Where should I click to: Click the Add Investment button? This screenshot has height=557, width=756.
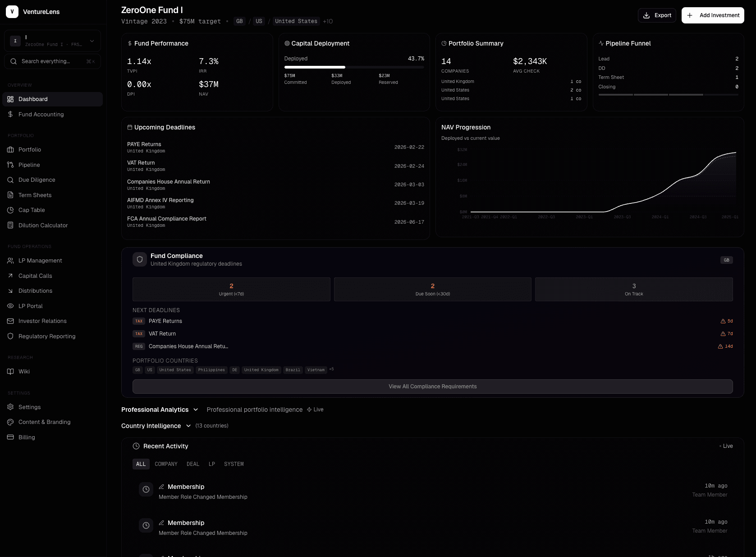coord(713,15)
